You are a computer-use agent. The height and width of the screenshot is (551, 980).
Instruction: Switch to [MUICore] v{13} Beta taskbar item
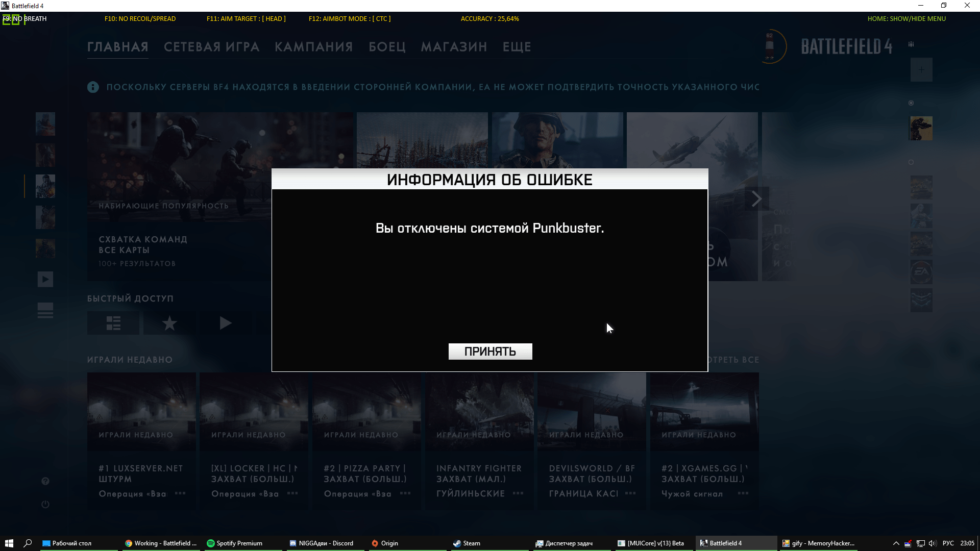click(653, 543)
